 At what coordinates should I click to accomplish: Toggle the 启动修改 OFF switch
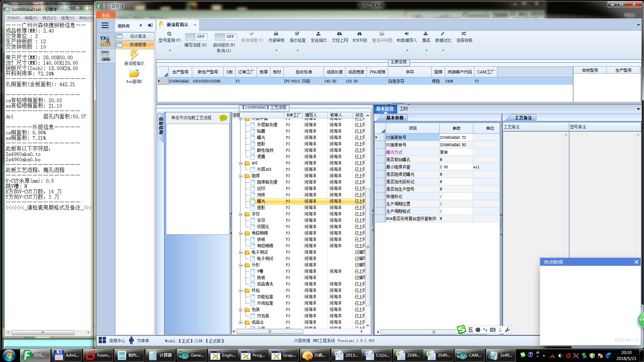(226, 37)
